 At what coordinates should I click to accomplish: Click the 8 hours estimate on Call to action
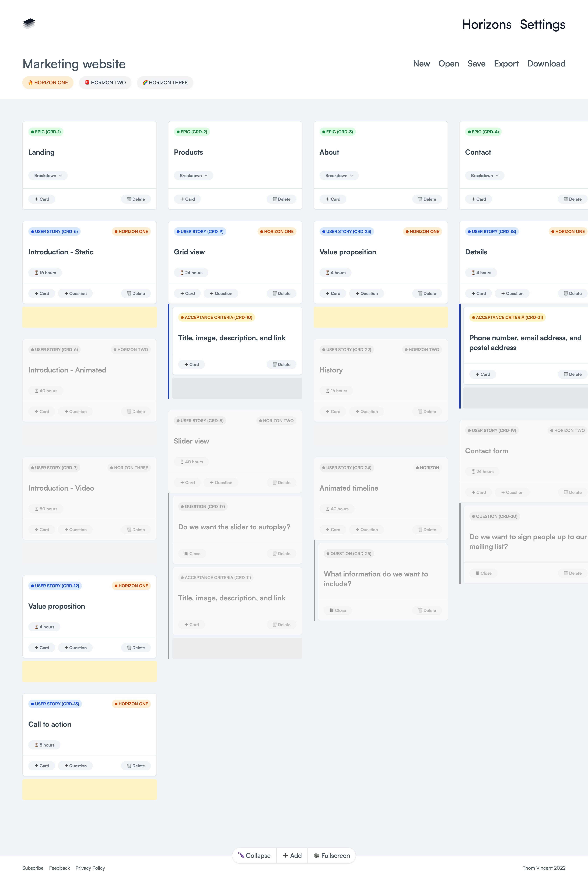(44, 745)
